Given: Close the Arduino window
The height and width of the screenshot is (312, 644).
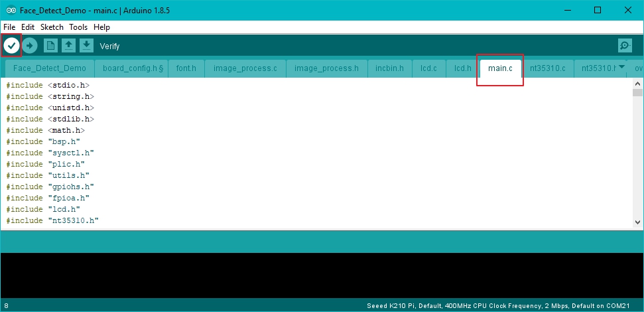Looking at the screenshot, I should [x=628, y=10].
